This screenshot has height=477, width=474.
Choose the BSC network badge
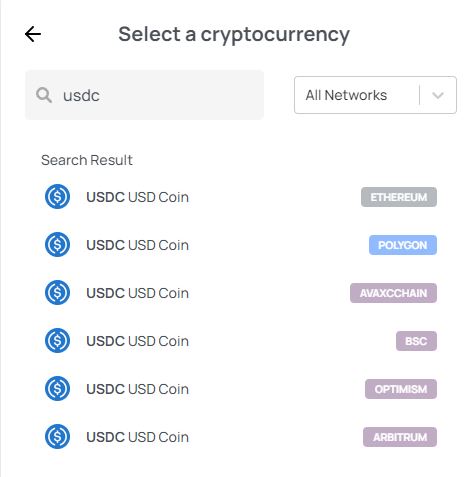click(416, 341)
